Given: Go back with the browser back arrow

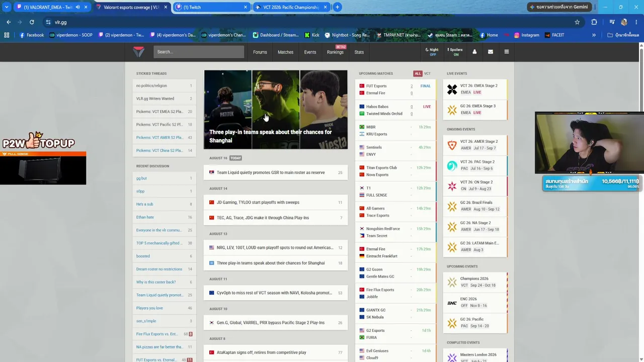Looking at the screenshot, I should (9, 22).
